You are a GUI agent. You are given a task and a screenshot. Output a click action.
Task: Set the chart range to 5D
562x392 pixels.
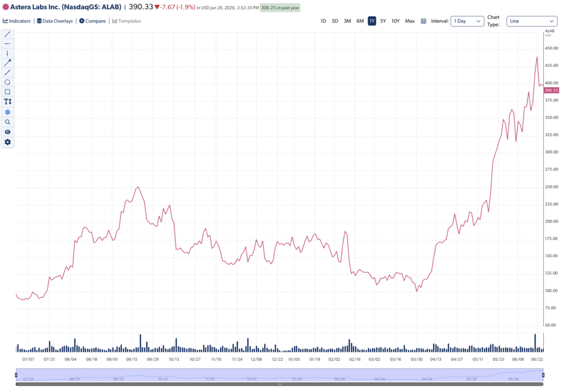pyautogui.click(x=335, y=21)
